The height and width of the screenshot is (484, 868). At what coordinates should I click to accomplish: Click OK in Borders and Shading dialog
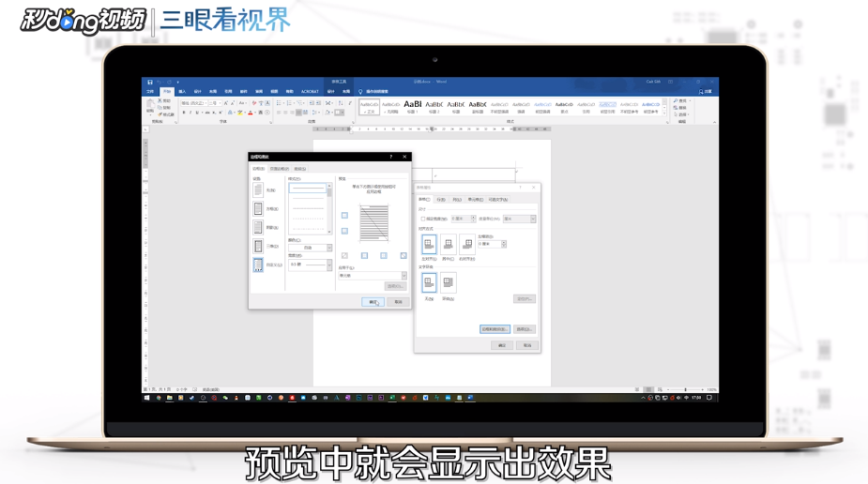[x=373, y=302]
